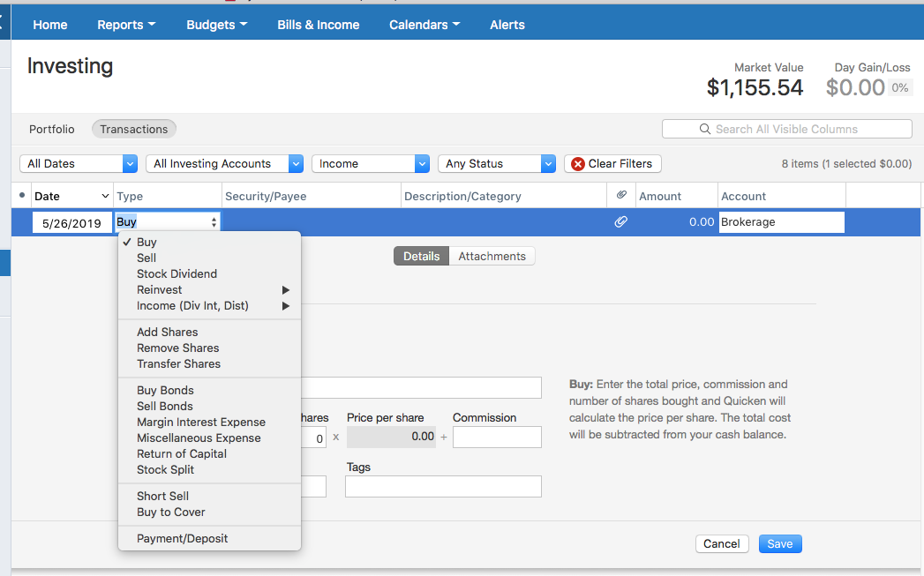Click the Save button
The height and width of the screenshot is (576, 924).
coord(779,543)
